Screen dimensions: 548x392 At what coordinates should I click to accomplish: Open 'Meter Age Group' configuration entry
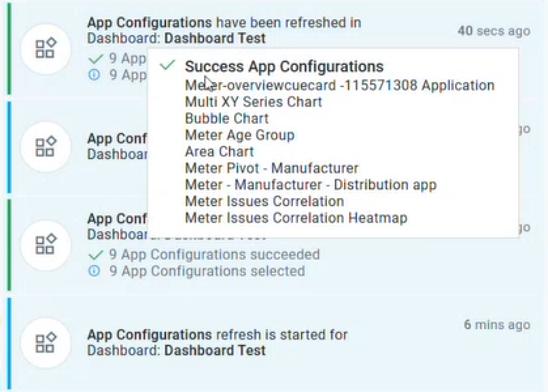click(x=239, y=135)
